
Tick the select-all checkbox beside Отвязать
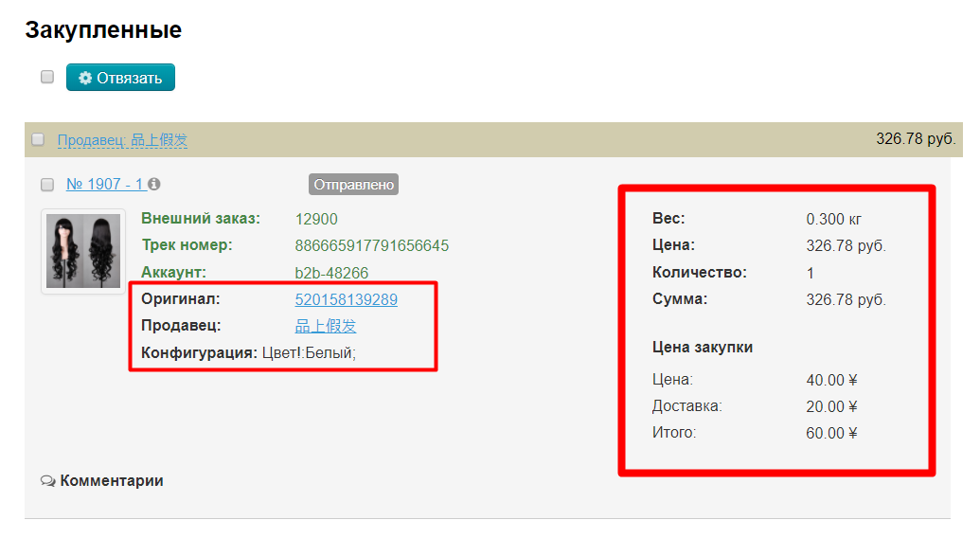coord(47,78)
